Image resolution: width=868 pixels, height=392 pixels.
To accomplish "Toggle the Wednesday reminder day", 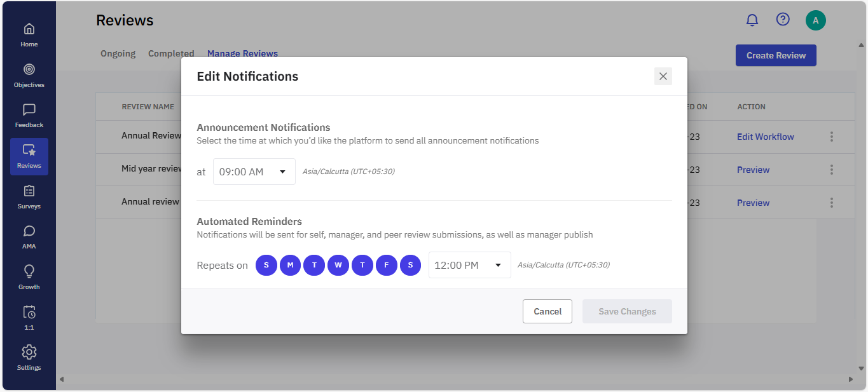I will pyautogui.click(x=338, y=265).
